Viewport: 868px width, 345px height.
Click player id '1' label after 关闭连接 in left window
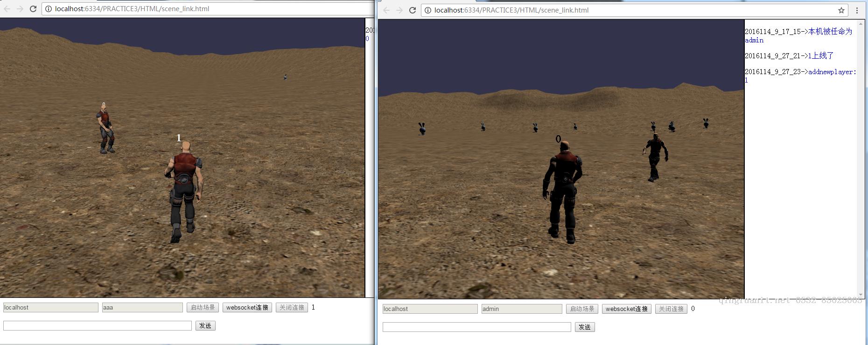pos(313,307)
